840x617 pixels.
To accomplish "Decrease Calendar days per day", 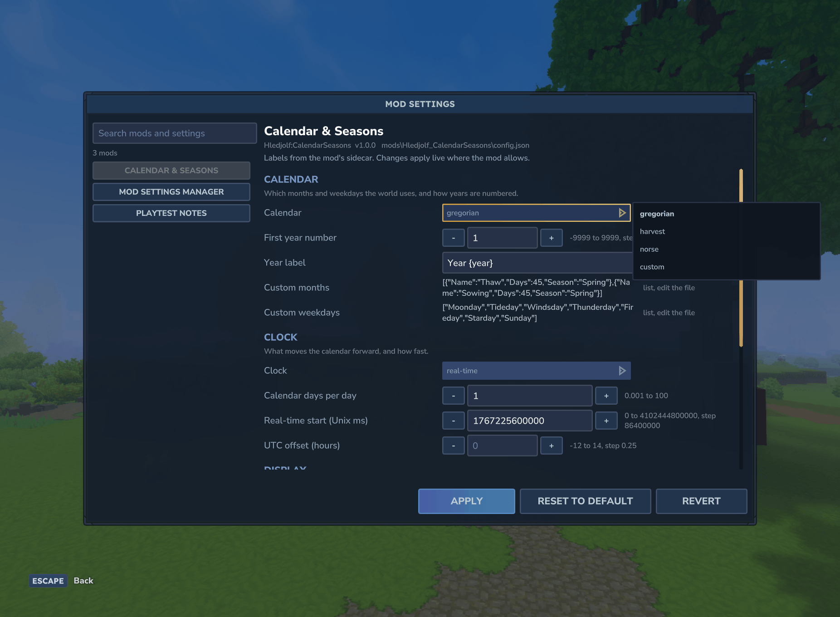I will (454, 396).
